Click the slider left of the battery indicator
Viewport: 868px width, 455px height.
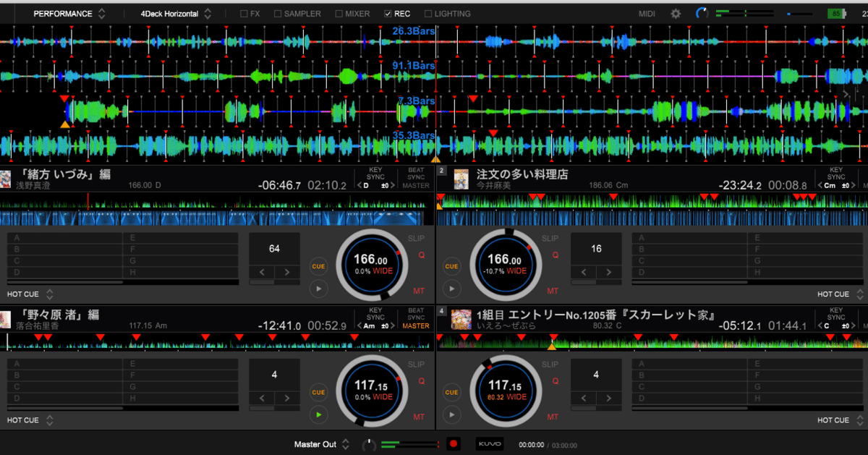tap(801, 13)
